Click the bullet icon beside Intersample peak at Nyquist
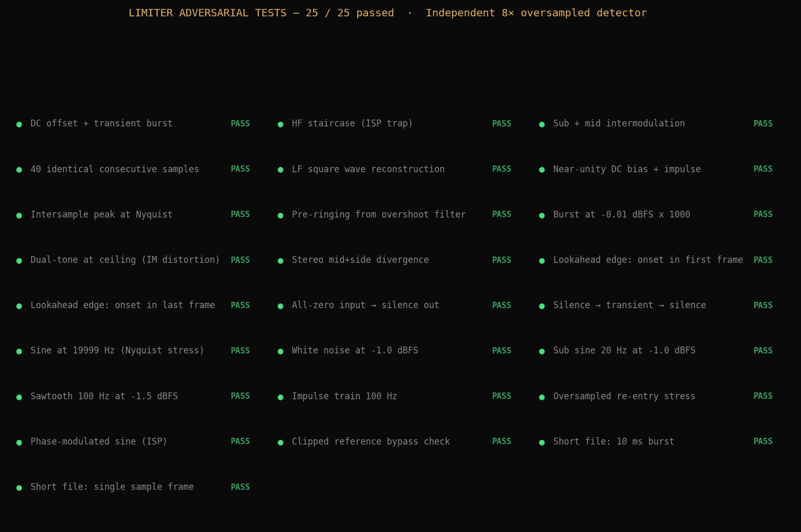 pos(19,215)
